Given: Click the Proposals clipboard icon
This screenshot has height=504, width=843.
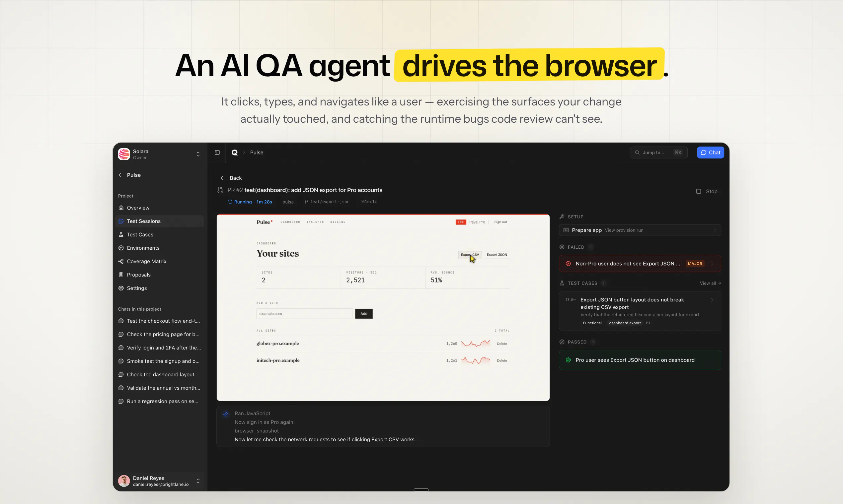Looking at the screenshot, I should point(121,275).
